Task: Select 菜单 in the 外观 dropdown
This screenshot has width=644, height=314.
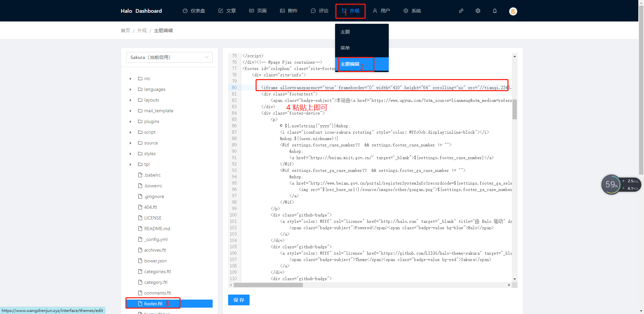Action: point(362,48)
